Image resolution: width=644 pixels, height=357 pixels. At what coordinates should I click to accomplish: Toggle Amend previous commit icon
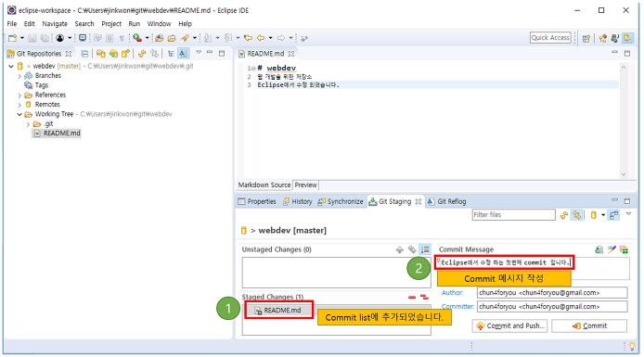599,249
